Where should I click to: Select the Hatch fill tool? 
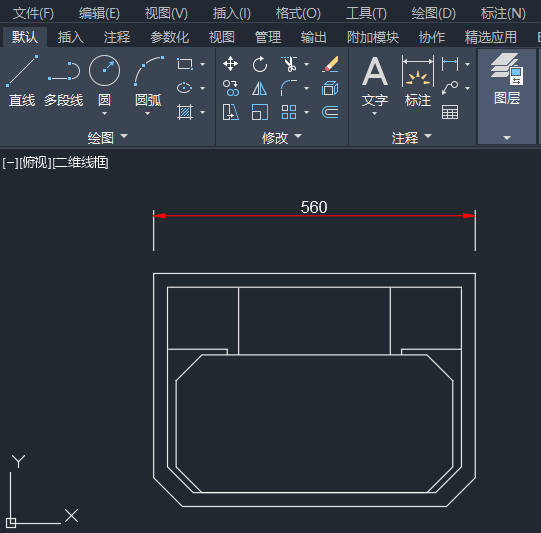(x=185, y=112)
